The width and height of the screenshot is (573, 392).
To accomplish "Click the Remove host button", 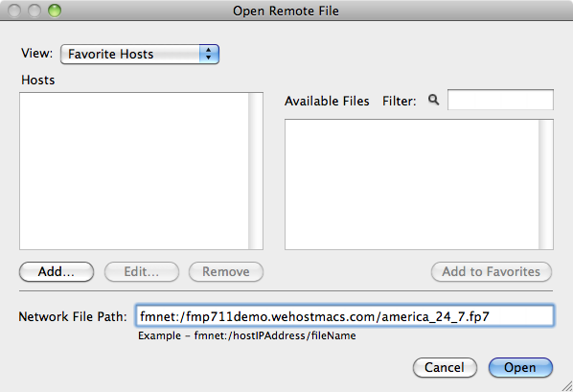I will pyautogui.click(x=226, y=271).
